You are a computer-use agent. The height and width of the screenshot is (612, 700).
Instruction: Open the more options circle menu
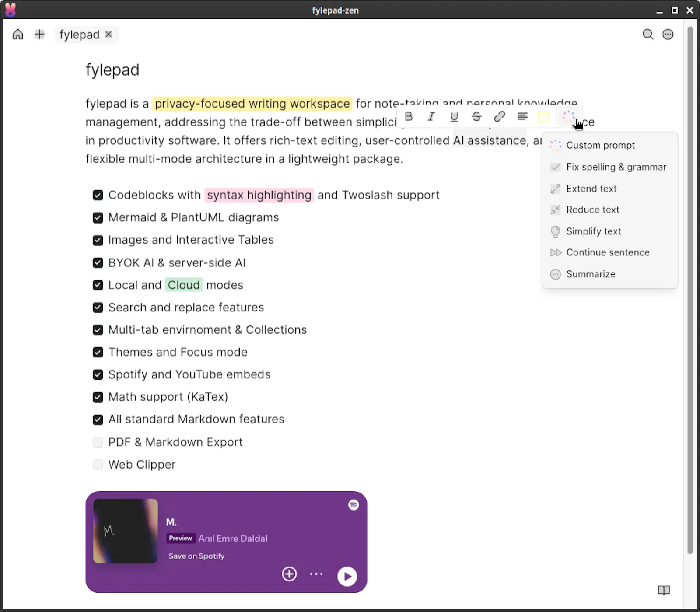pos(668,34)
